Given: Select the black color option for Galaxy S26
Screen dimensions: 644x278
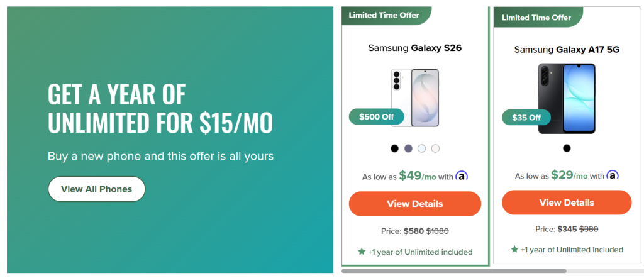Looking at the screenshot, I should [394, 148].
